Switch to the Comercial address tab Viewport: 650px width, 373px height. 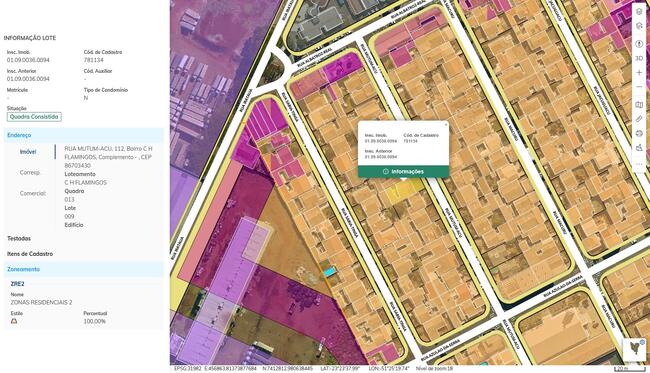[x=33, y=193]
